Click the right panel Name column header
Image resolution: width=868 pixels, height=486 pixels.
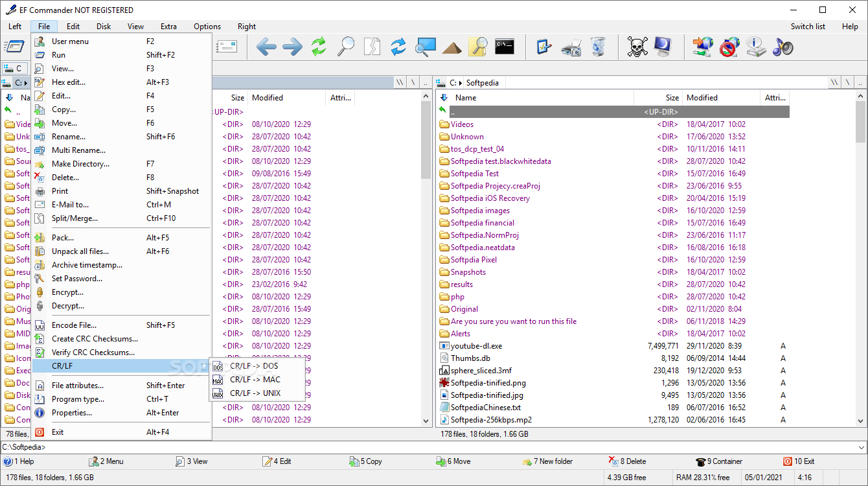[x=542, y=98]
